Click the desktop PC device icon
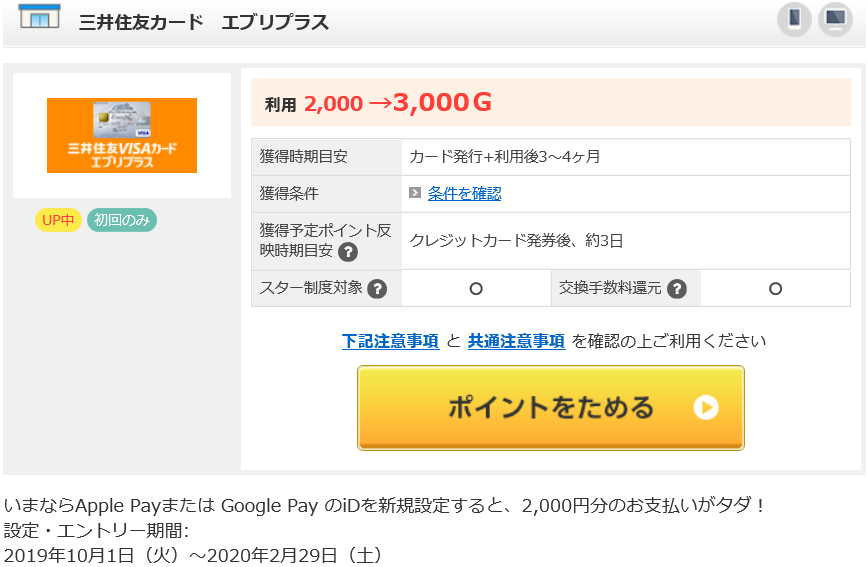Screen dimensions: 868x567 835,19
